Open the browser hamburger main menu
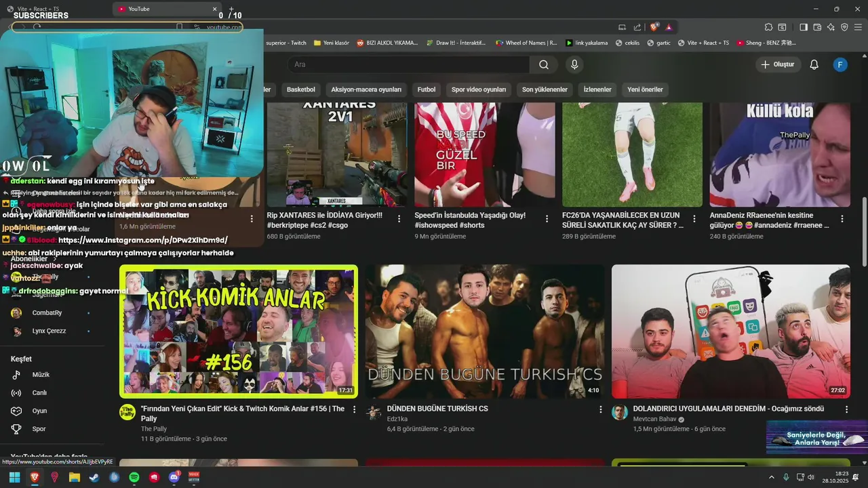868x488 pixels. [858, 27]
